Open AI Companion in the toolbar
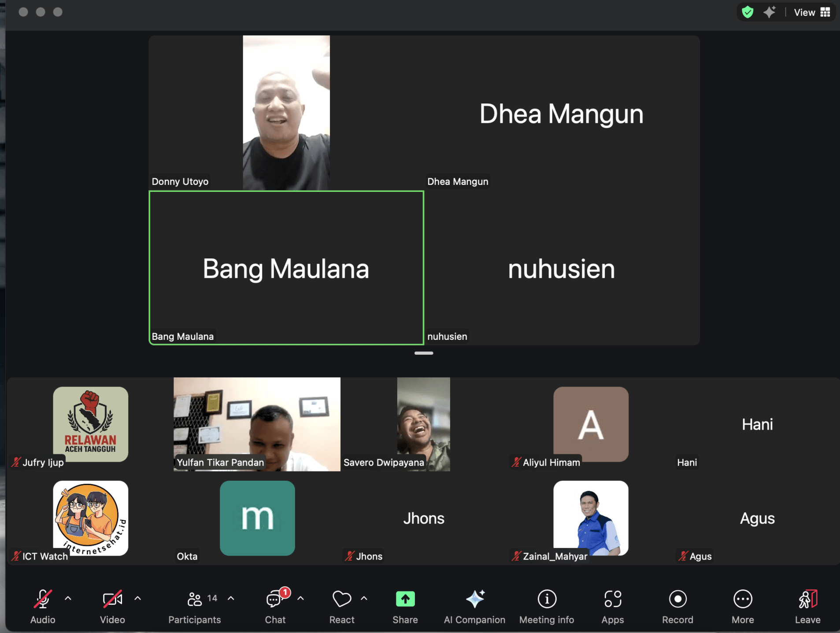 click(x=474, y=607)
